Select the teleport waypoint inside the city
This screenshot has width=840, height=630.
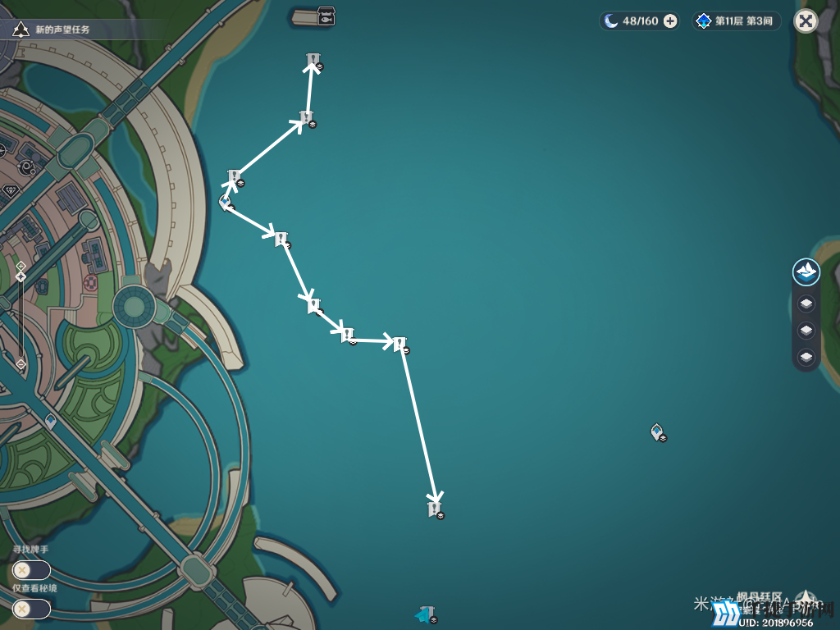coord(50,422)
